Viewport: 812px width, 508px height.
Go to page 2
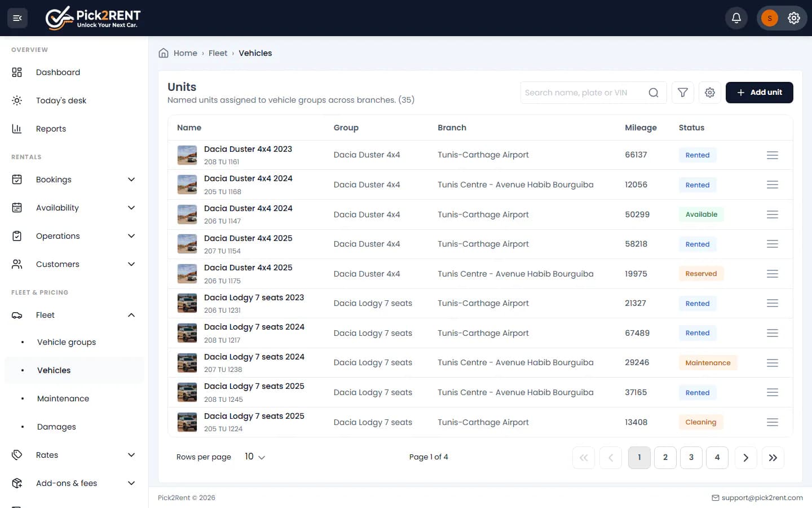click(x=665, y=458)
